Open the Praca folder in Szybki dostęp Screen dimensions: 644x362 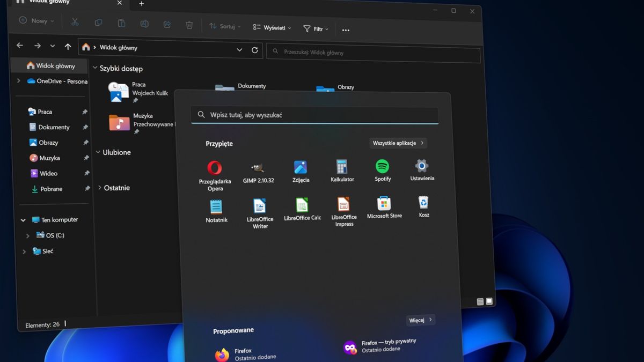pos(138,92)
